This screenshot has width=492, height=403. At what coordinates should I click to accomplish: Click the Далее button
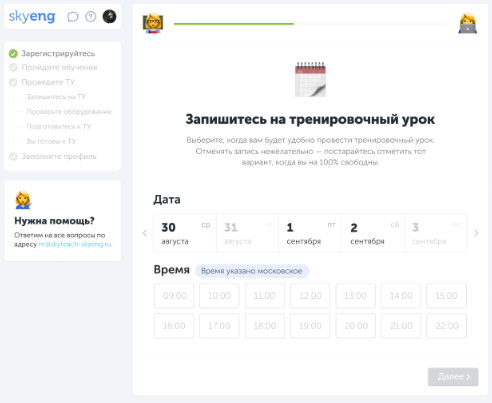(x=453, y=377)
